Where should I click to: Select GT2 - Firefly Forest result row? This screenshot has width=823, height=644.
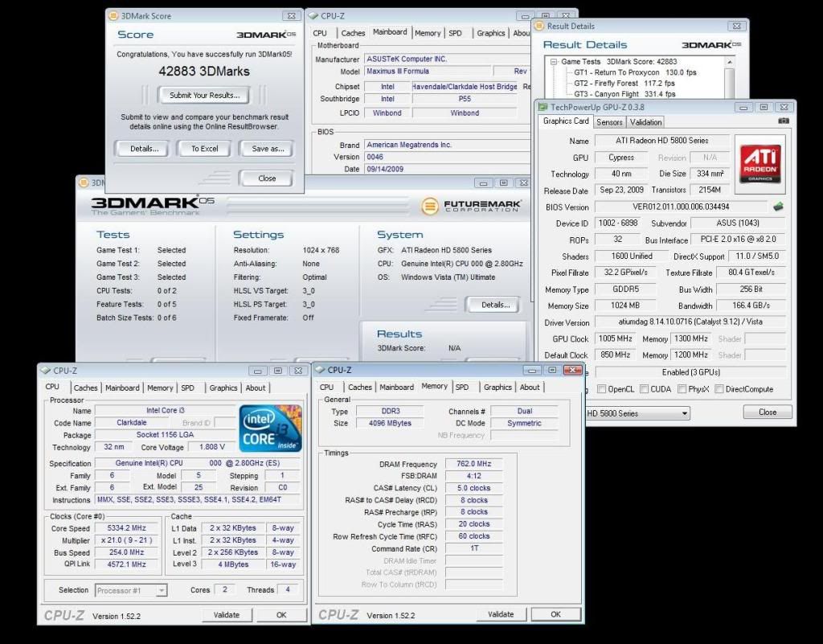tap(624, 84)
